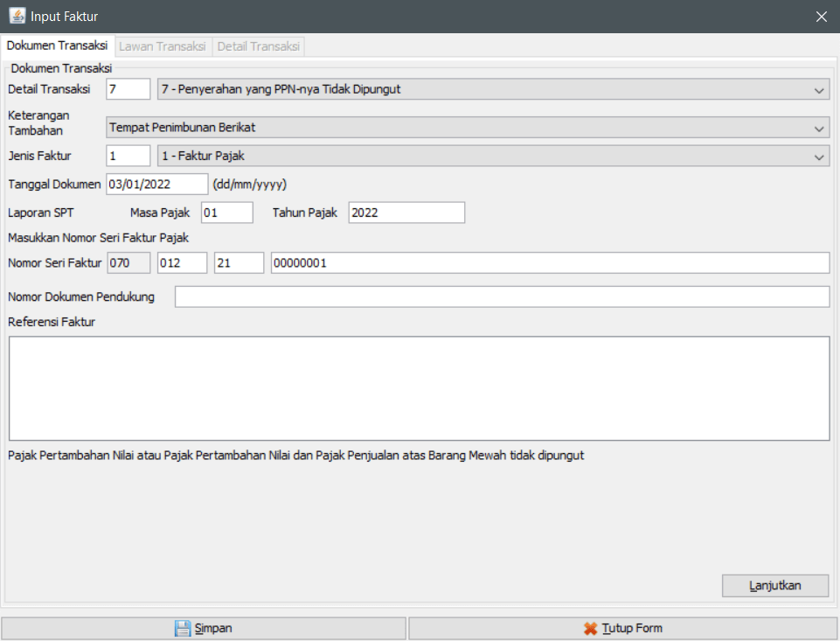Click the Referensi Faktur label
Viewport: 840px width, 641px height.
point(52,322)
